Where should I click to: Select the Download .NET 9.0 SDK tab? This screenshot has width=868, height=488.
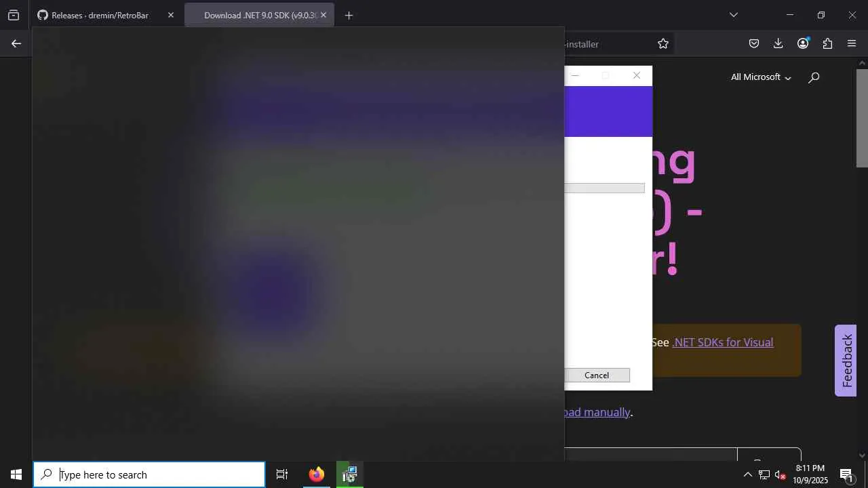click(259, 15)
